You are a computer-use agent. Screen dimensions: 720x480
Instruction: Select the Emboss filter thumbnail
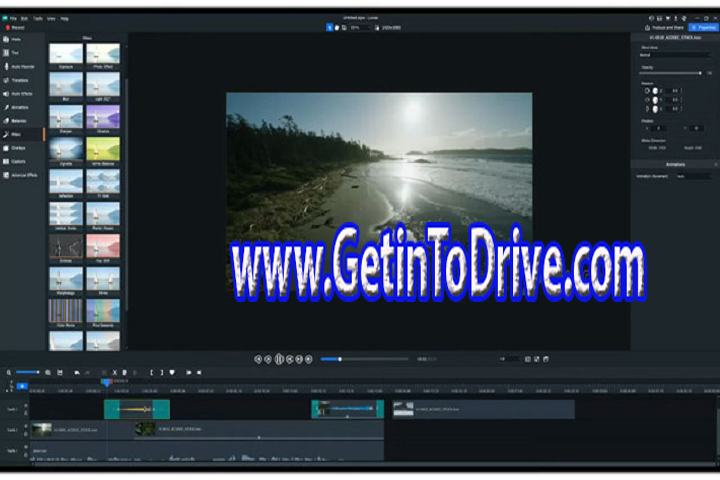pyautogui.click(x=66, y=248)
